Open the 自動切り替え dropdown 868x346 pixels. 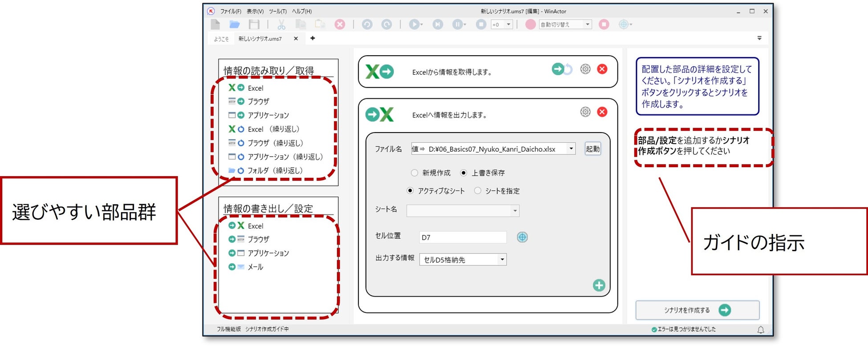click(588, 24)
